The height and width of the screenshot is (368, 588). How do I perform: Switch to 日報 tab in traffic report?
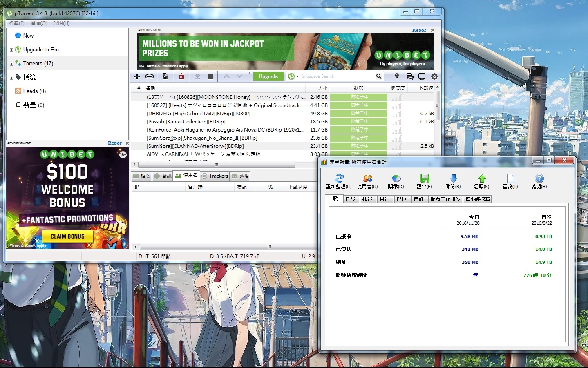[x=350, y=199]
